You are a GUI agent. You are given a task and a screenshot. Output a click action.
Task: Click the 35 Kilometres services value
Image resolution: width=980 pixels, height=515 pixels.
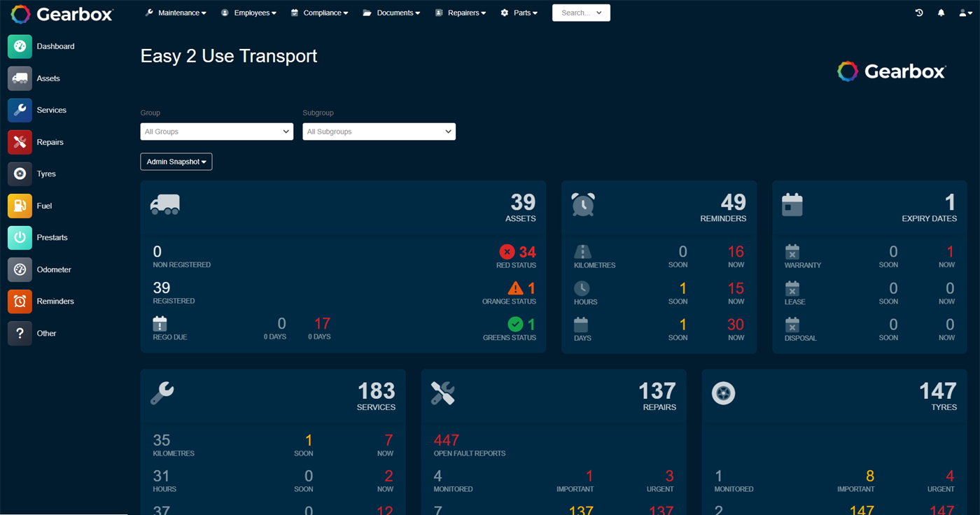click(x=161, y=440)
